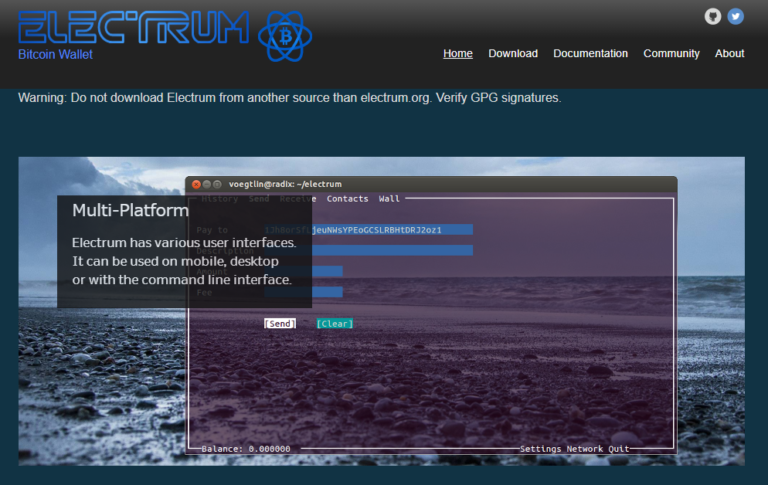Switch to the Wall tab

pyautogui.click(x=389, y=199)
